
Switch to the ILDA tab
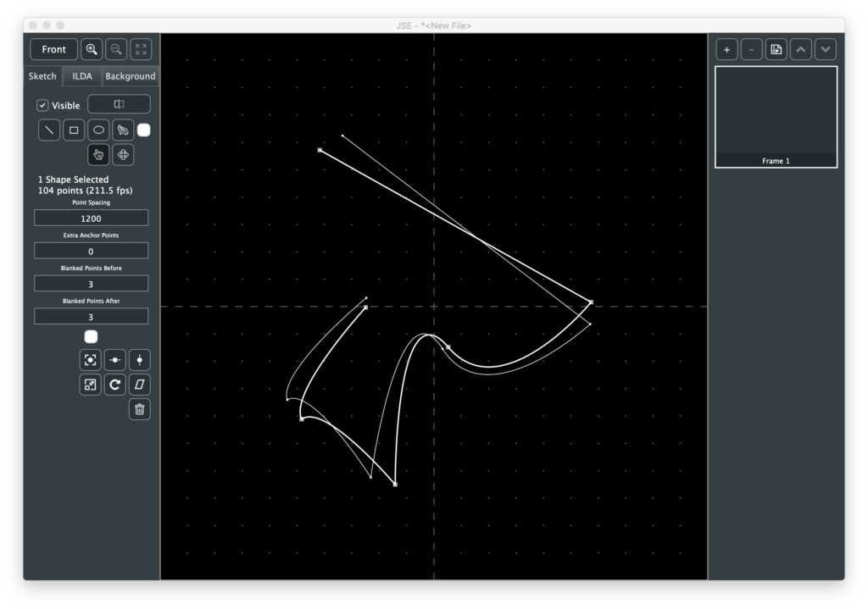click(x=82, y=76)
